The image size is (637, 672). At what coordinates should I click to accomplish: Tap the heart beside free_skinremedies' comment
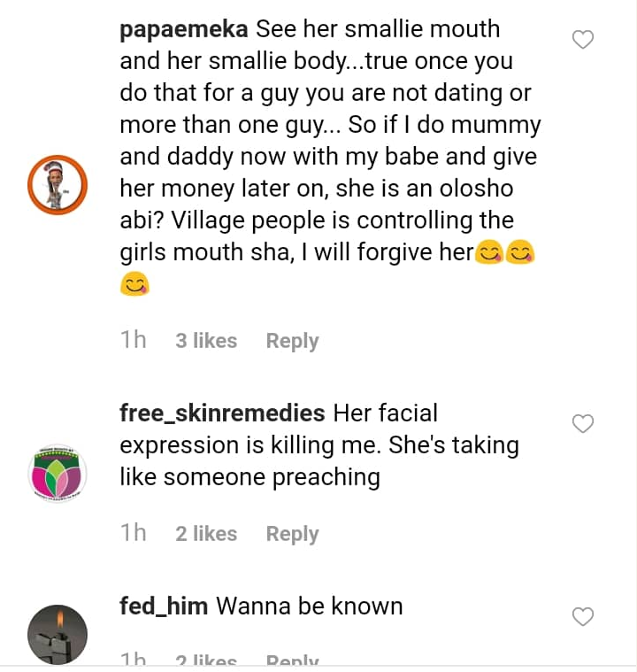click(x=583, y=424)
